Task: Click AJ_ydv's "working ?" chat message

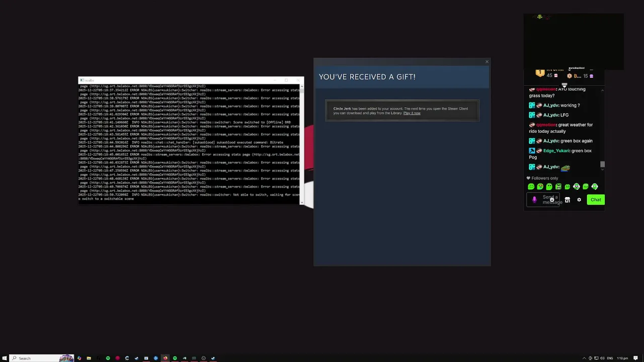Action: click(570, 106)
